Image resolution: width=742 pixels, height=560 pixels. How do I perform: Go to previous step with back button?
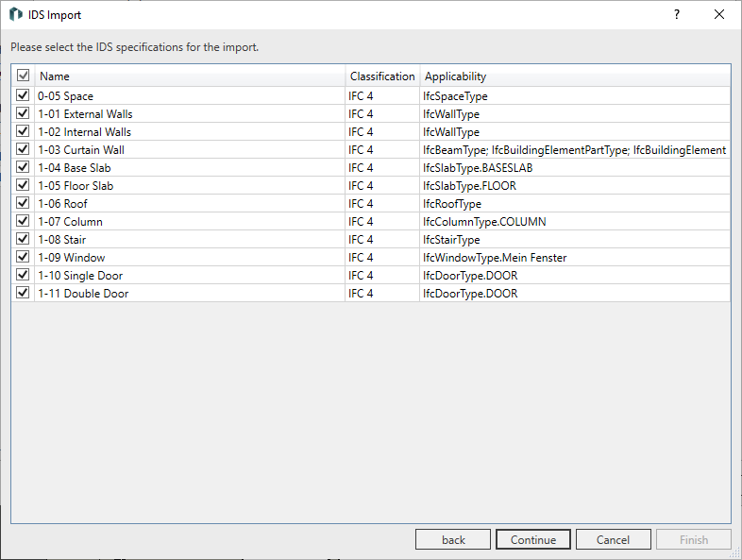tap(453, 539)
